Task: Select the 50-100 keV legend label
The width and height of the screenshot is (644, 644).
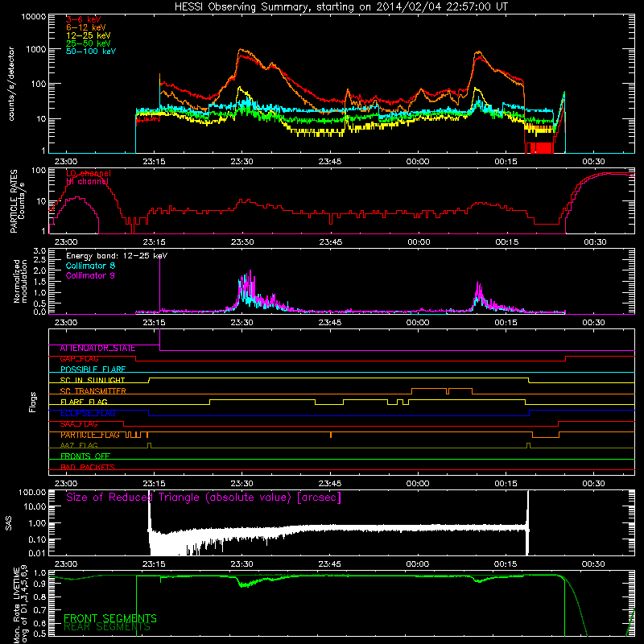Action: point(91,52)
